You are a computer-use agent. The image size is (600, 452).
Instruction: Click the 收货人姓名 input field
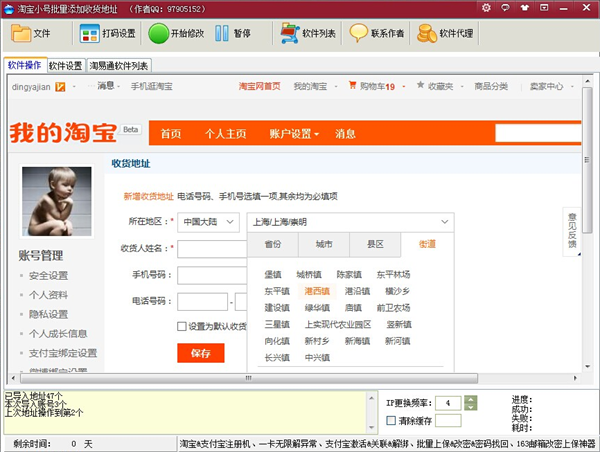(x=212, y=249)
